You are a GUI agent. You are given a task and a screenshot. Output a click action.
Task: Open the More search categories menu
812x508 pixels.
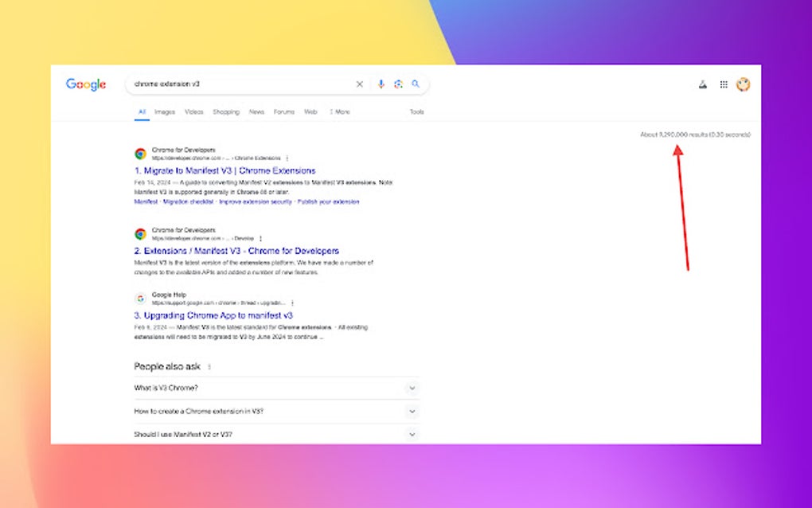(341, 111)
